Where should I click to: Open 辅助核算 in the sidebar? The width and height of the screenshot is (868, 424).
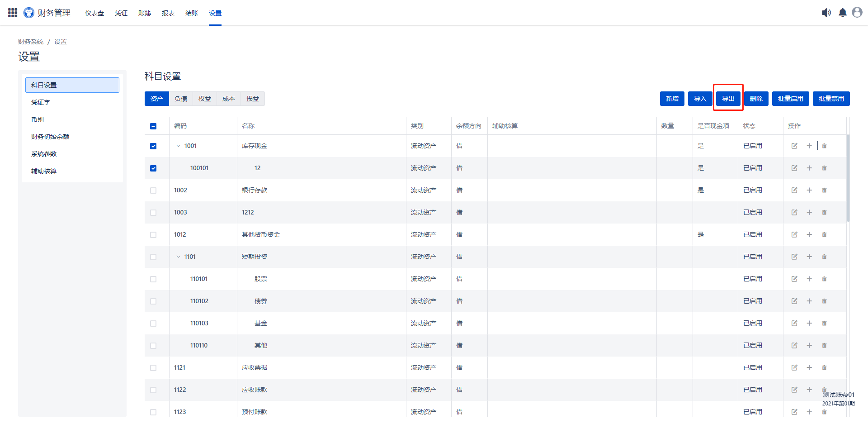72,171
